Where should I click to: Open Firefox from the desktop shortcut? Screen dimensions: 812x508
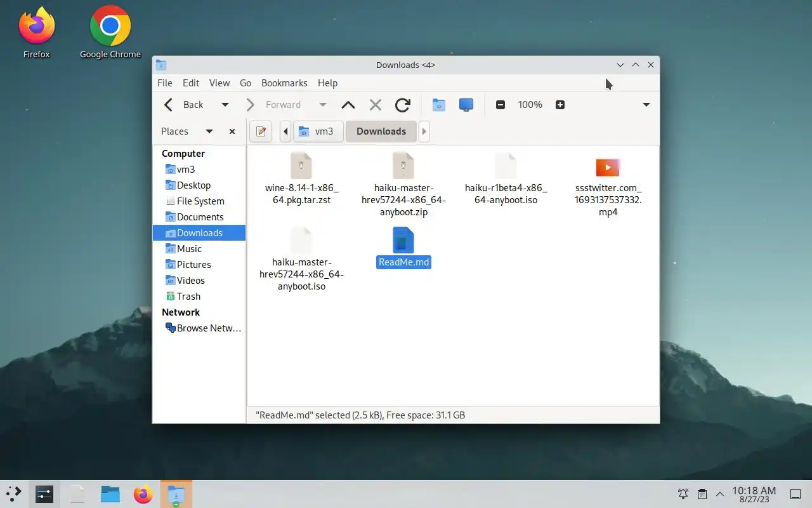point(36,32)
